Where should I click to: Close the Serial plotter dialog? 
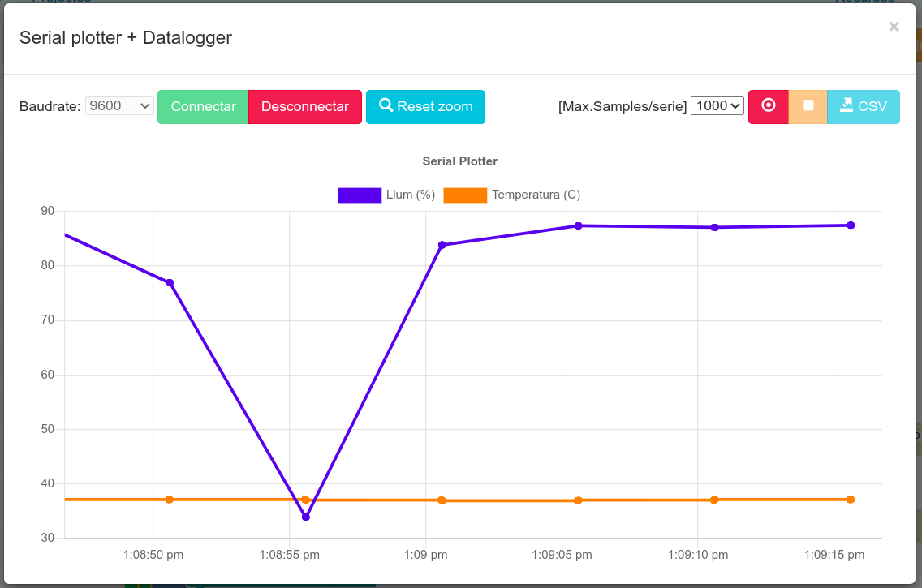point(894,27)
